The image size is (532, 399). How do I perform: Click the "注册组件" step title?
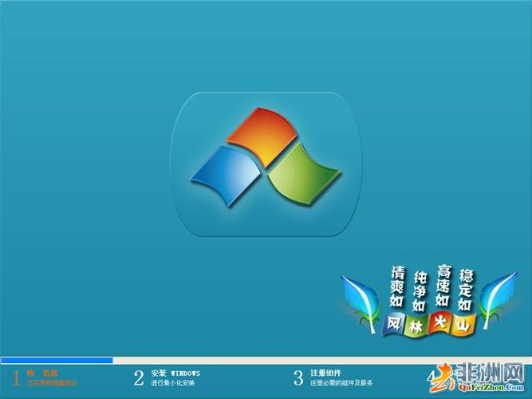click(x=325, y=373)
